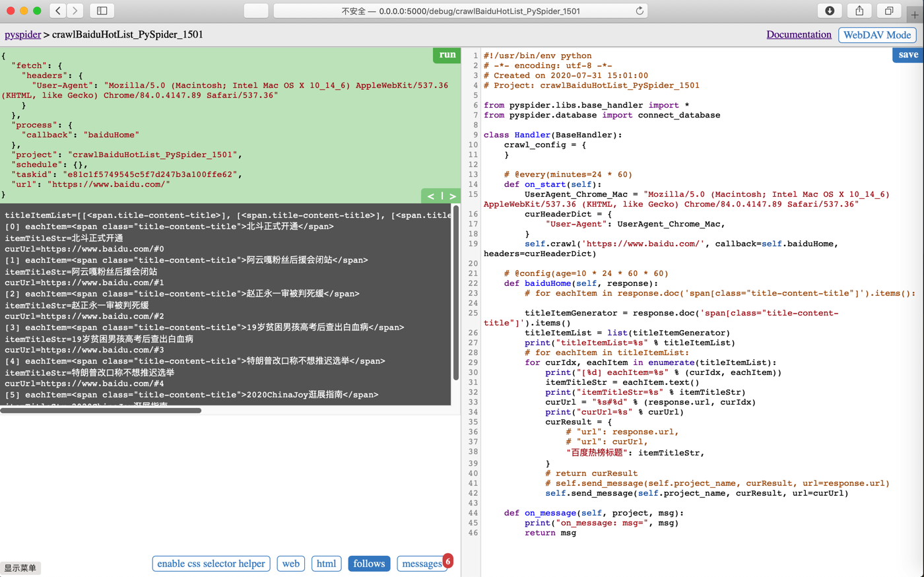Click log line curUrl=https://www.baidu.com/#2

(84, 316)
